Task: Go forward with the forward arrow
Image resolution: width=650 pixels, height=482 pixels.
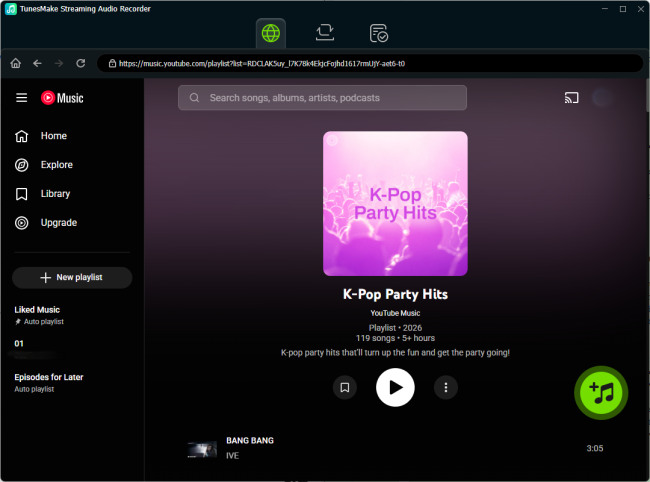Action: tap(59, 63)
